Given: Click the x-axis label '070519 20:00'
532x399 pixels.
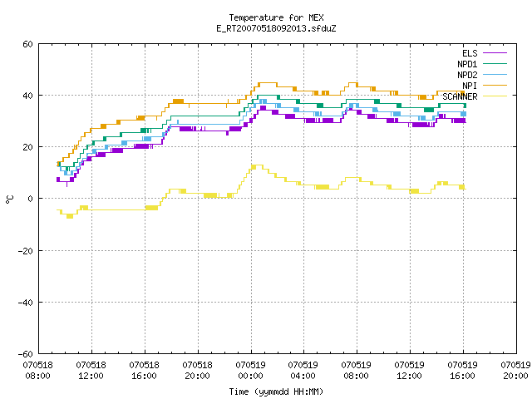Looking at the screenshot, I should [515, 371].
